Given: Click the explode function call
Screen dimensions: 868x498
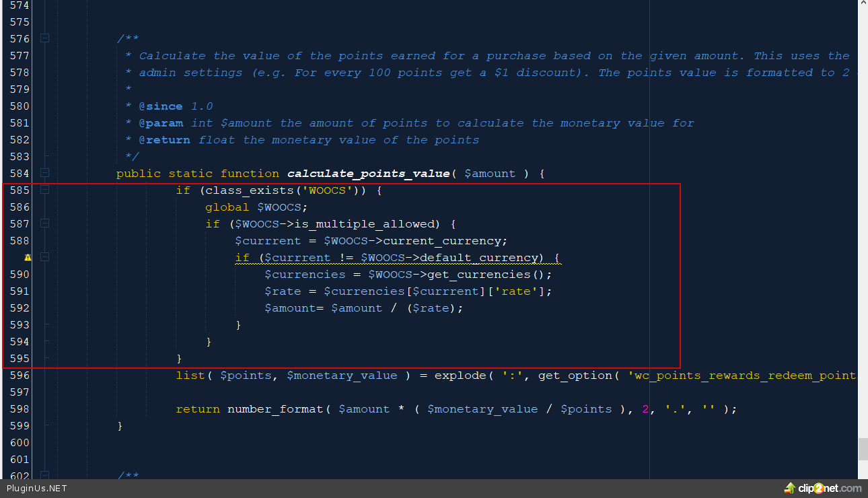Looking at the screenshot, I should [460, 376].
